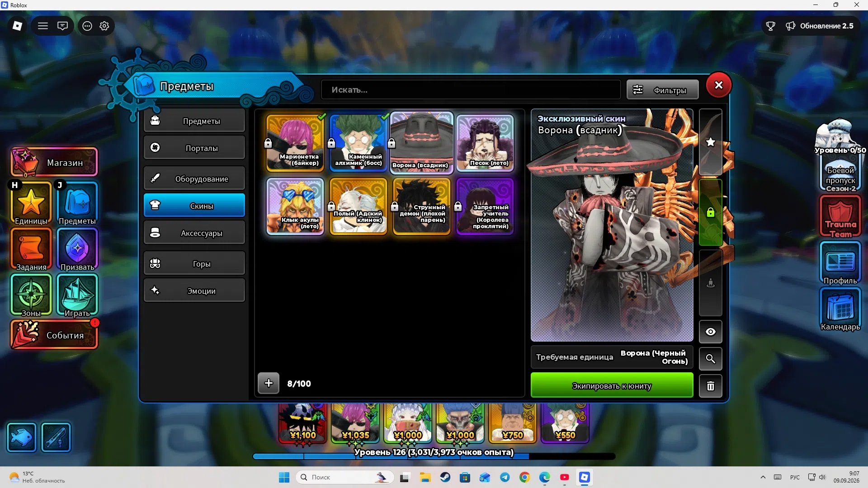This screenshot has width=868, height=488.
Task: Click the Искать search field
Action: [x=471, y=90]
